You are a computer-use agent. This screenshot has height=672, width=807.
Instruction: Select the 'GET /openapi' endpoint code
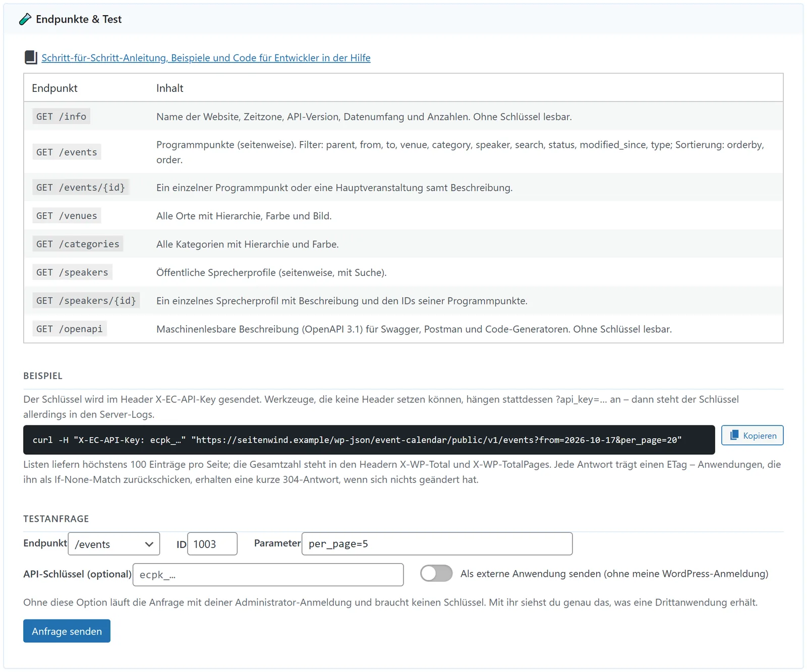pyautogui.click(x=69, y=329)
